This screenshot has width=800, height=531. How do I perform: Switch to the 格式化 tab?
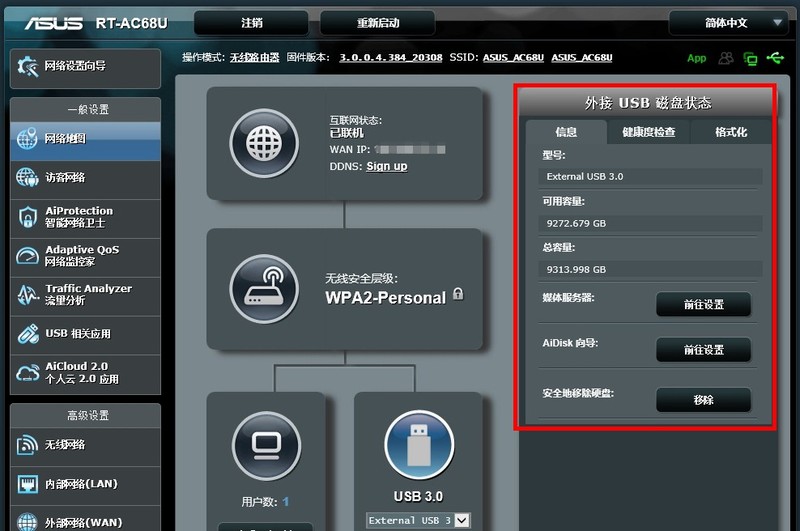coord(731,132)
